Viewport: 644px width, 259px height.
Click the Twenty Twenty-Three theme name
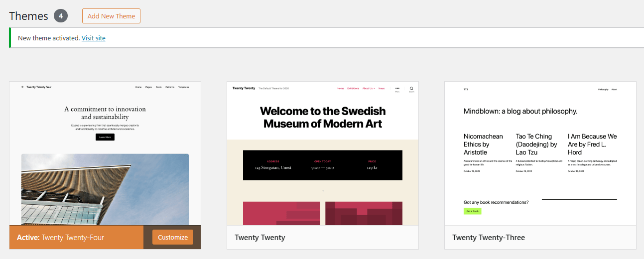point(489,238)
